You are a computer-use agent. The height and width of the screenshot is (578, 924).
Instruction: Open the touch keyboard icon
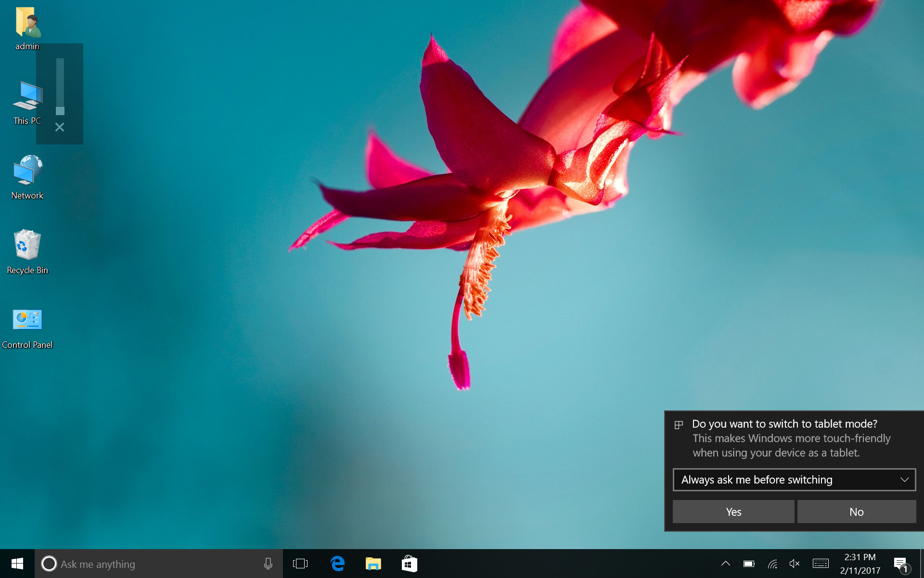pyautogui.click(x=821, y=564)
